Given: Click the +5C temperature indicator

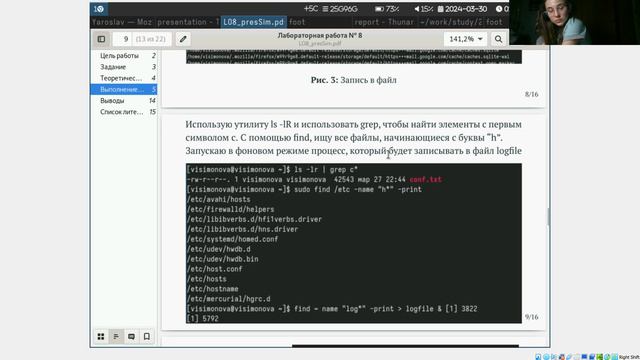Looking at the screenshot, I should (x=311, y=9).
